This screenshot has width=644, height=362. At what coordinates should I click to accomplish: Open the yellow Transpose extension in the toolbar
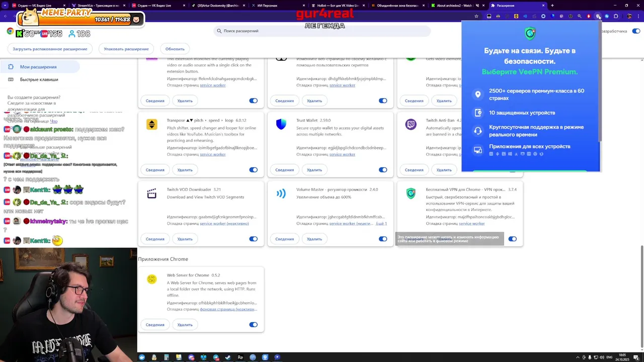pos(516,16)
